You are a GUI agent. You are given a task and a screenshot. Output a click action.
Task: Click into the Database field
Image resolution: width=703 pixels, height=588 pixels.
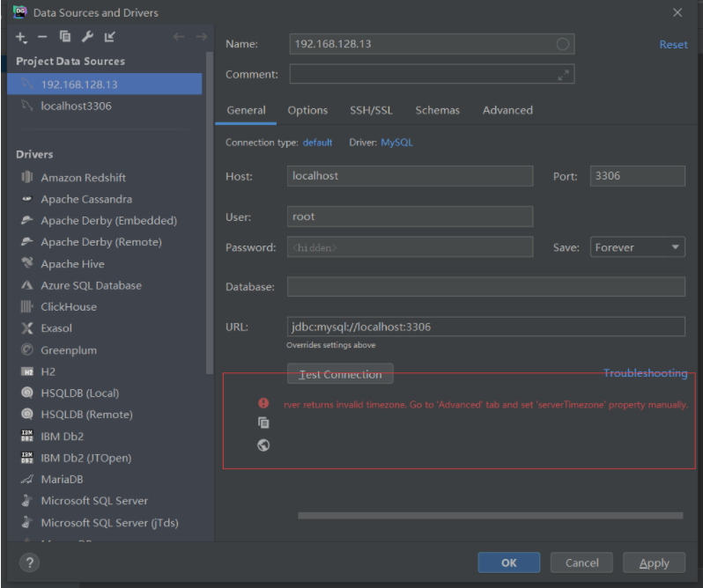click(x=486, y=287)
